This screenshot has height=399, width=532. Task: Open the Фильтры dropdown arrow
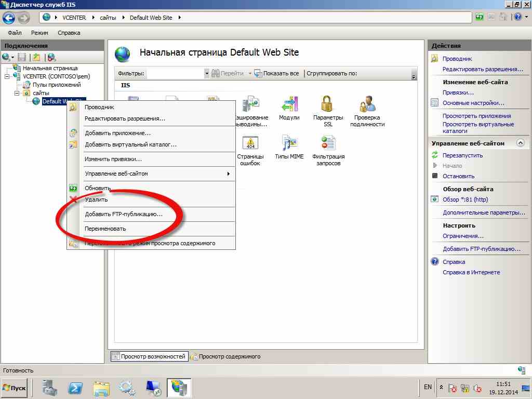(207, 73)
